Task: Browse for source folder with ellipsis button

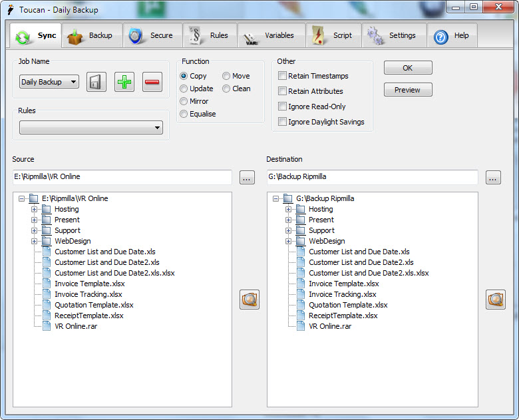Action: click(x=247, y=178)
